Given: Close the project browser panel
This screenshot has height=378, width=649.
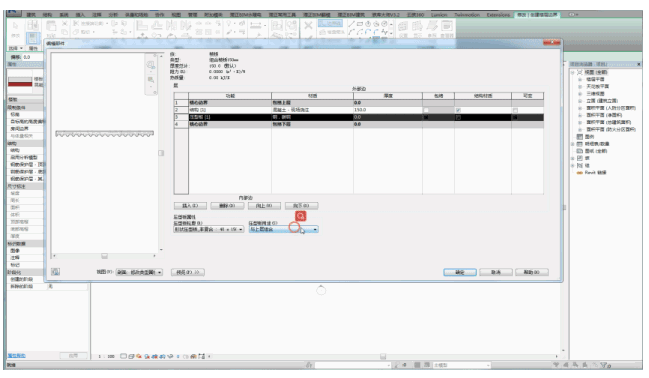Looking at the screenshot, I should click(639, 64).
